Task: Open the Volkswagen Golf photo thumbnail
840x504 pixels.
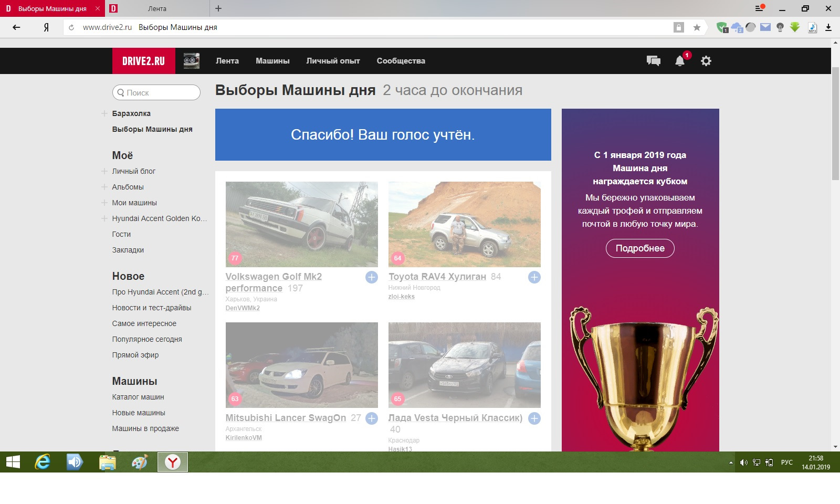Action: point(302,224)
